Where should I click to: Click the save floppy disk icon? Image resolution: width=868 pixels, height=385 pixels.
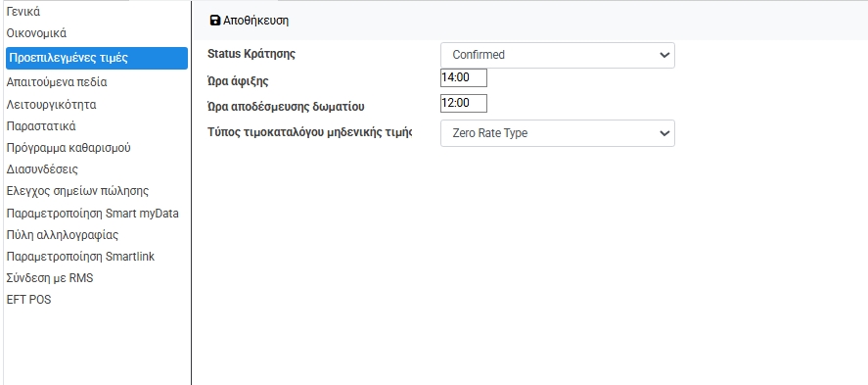215,21
